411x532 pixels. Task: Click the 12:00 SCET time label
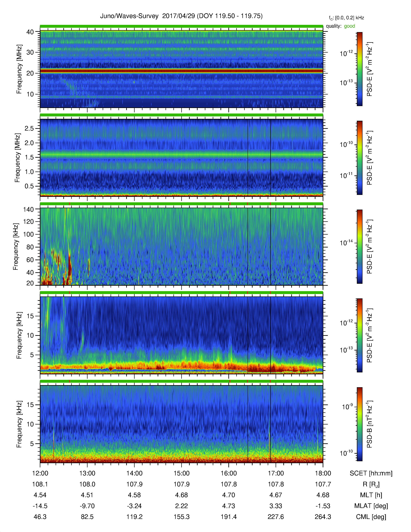coord(40,473)
